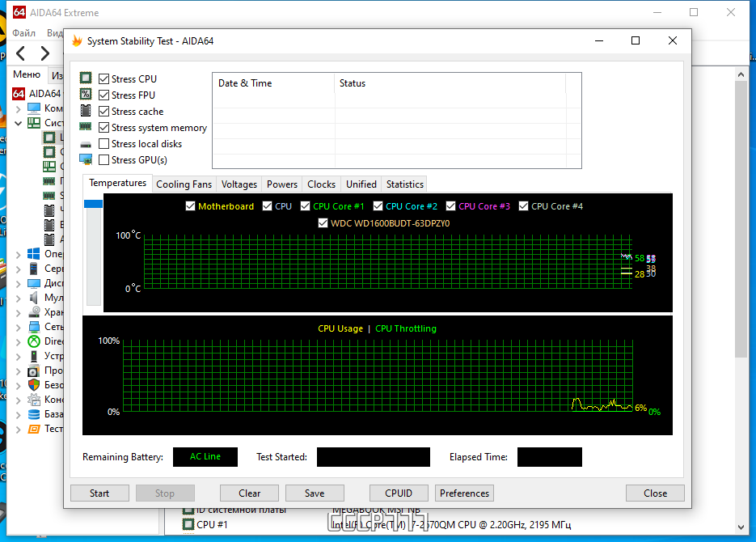Open the Файл menu
Image resolution: width=756 pixels, height=542 pixels.
(24, 33)
